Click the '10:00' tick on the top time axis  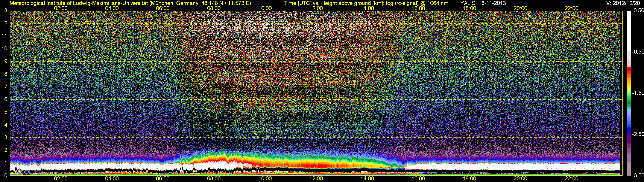coord(265,8)
